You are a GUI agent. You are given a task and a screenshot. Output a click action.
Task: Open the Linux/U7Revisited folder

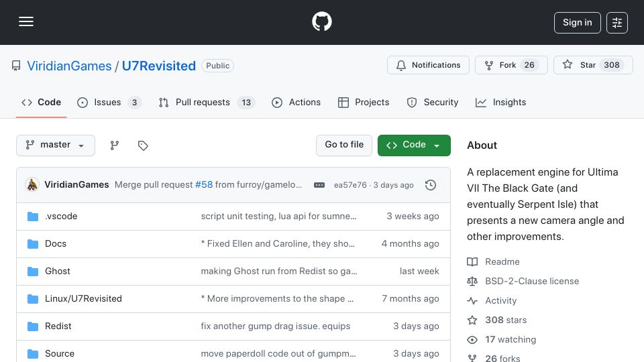point(83,299)
